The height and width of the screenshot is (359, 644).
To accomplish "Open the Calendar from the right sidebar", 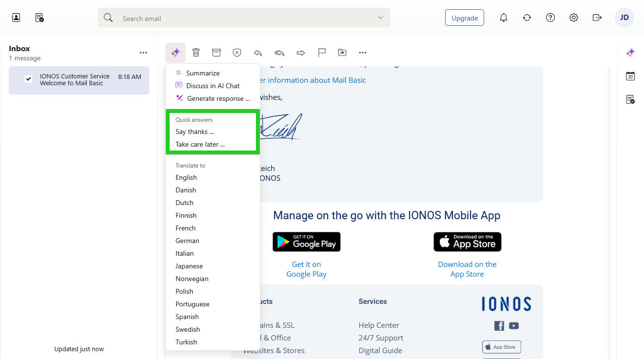I will point(630,76).
